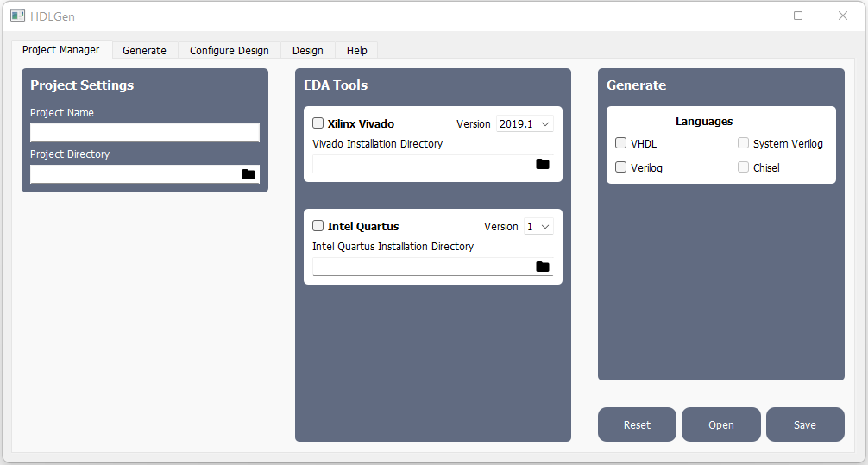Check the Chisel language option
The height and width of the screenshot is (465, 868).
(x=743, y=167)
